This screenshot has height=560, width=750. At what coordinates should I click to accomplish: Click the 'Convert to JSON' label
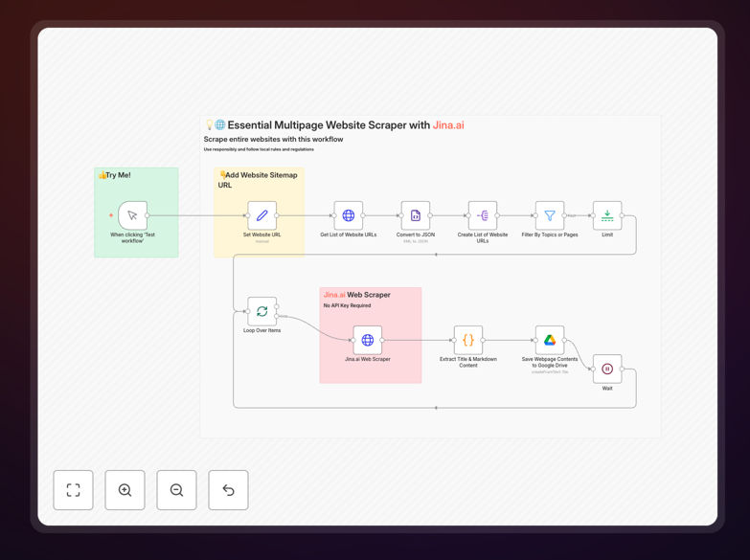pos(416,235)
